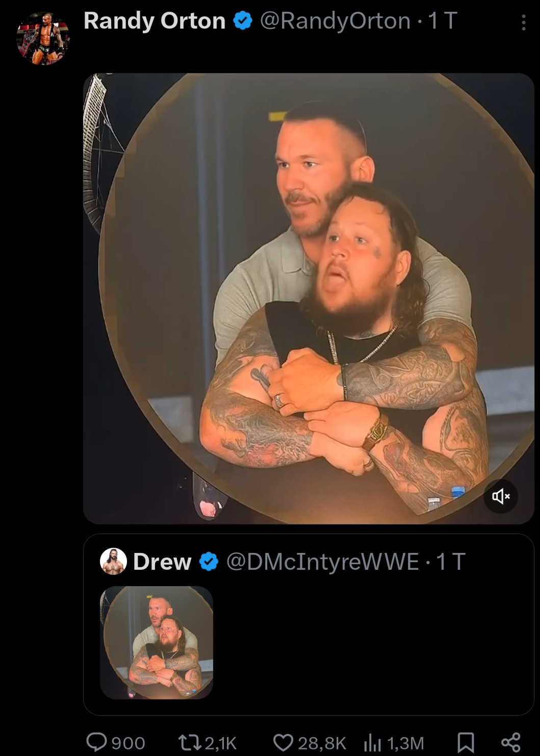Open Drew's small profile avatar
This screenshot has height=756, width=540.
pos(114,562)
